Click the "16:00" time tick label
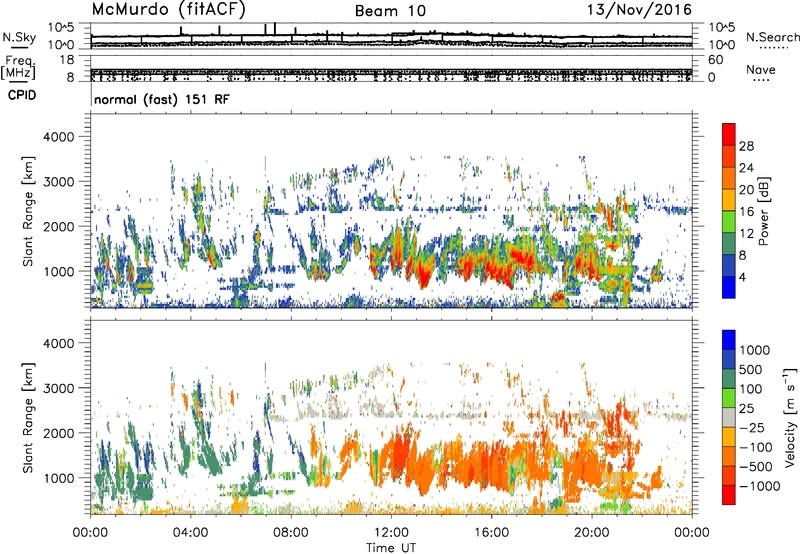This screenshot has height=554, width=800. point(491,533)
